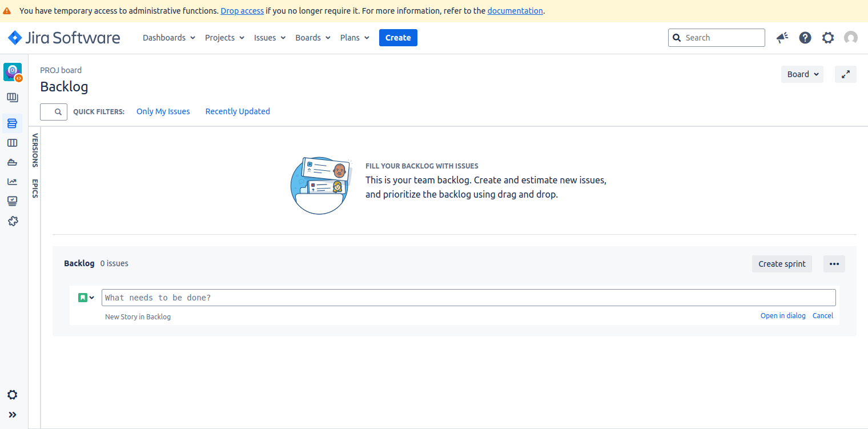
Task: Change issue type with Story dropdown
Action: pyautogui.click(x=86, y=298)
